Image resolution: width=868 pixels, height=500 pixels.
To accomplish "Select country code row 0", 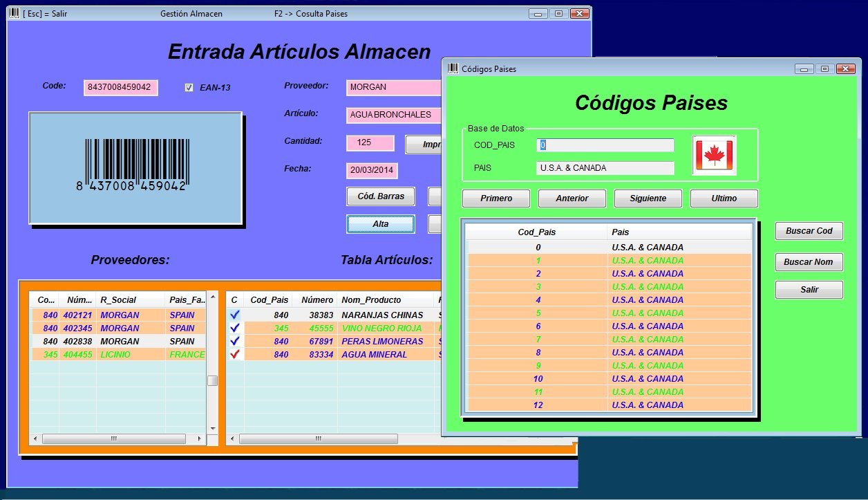I will (x=609, y=248).
